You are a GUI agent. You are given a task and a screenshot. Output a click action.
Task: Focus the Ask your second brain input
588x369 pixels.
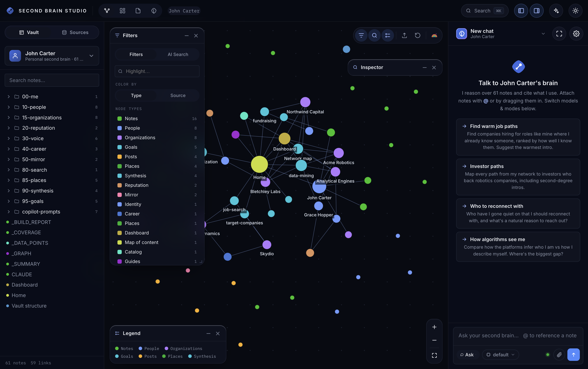pyautogui.click(x=518, y=336)
